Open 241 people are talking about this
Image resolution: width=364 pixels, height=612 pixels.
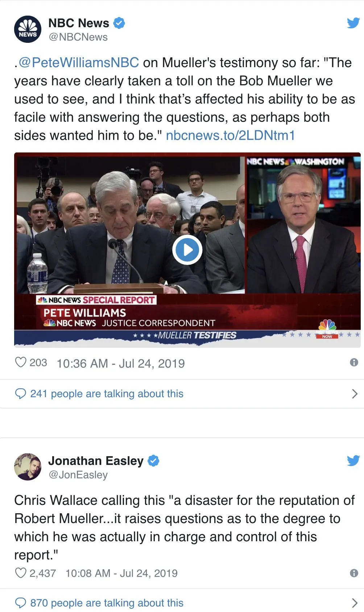pyautogui.click(x=107, y=393)
